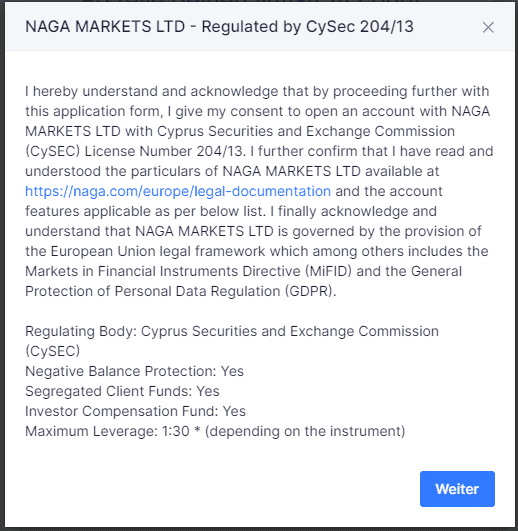Click 'features applicable as per below list' text
518x531 pixels.
[145, 211]
